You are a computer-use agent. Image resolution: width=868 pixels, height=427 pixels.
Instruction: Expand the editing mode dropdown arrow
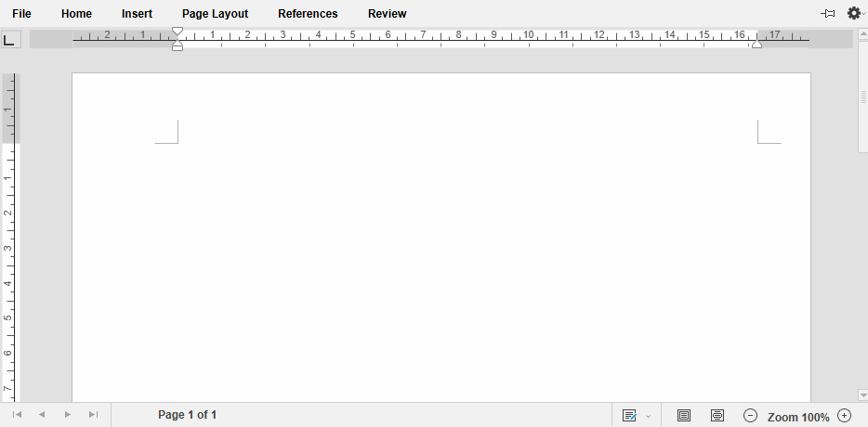click(649, 416)
